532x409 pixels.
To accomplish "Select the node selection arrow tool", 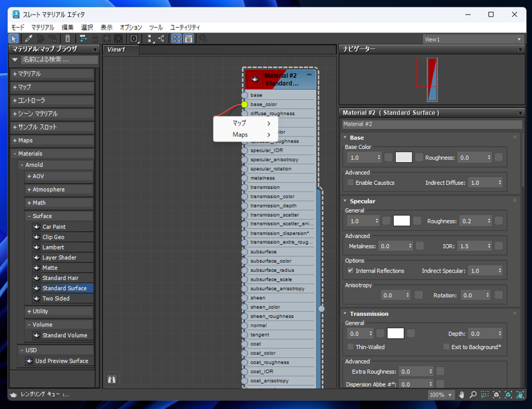I will click(x=13, y=39).
